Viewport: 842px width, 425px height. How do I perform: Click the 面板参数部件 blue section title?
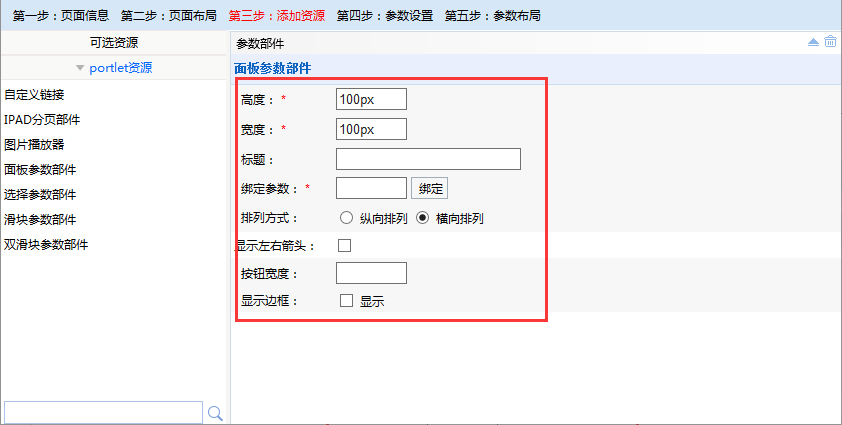coord(272,69)
